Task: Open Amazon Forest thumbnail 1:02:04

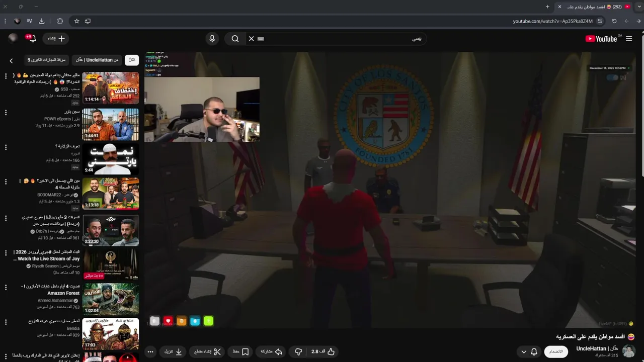Action: (111, 299)
